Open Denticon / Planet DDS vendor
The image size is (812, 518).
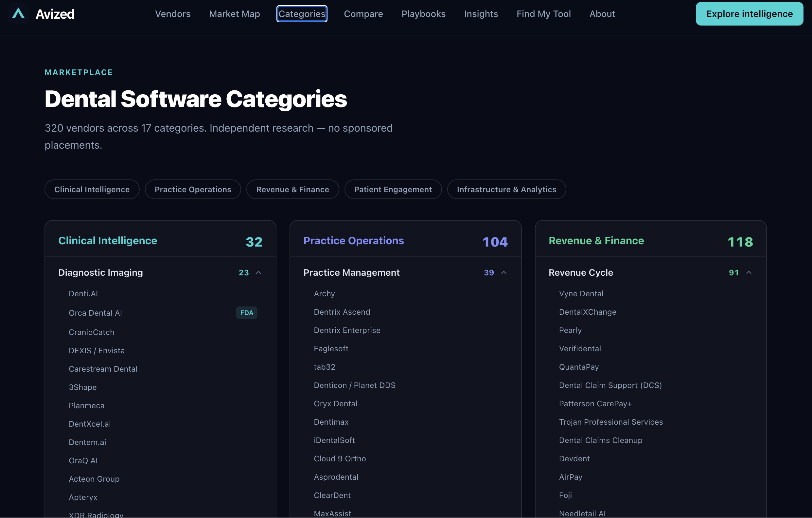pos(354,385)
